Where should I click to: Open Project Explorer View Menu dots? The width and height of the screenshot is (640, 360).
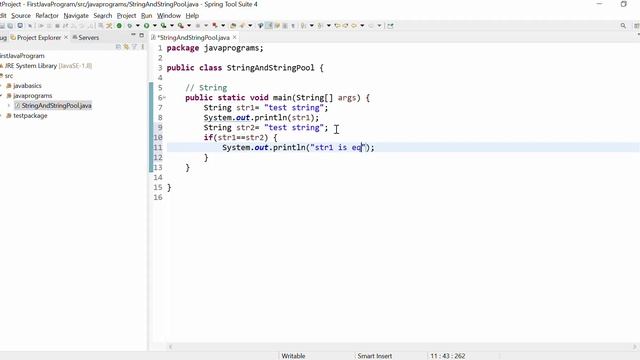[x=142, y=47]
